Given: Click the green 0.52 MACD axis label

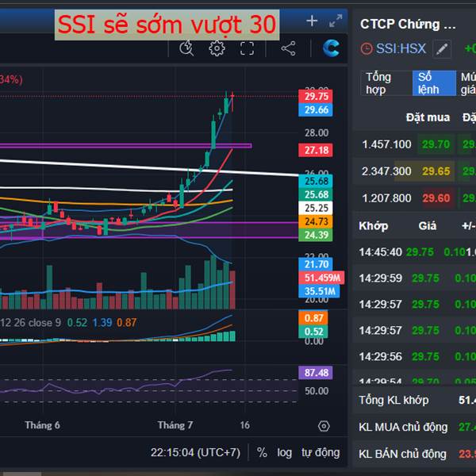Looking at the screenshot, I should [x=313, y=331].
